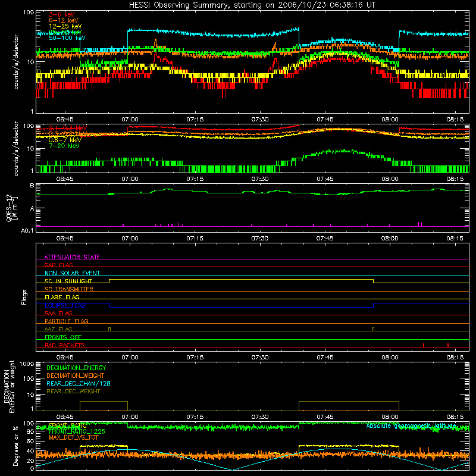Select the Degrees or % axis title
The height and width of the screenshot is (476, 476).
click(15, 446)
